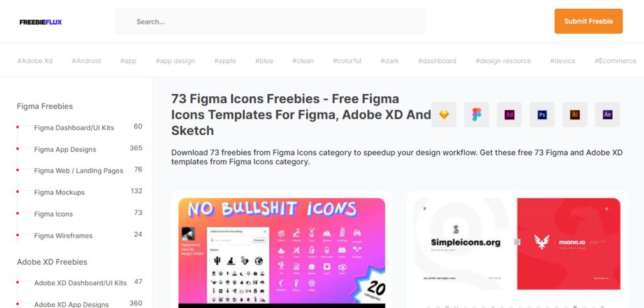644x308 pixels.
Task: Select the #dashboard tag
Action: click(437, 61)
